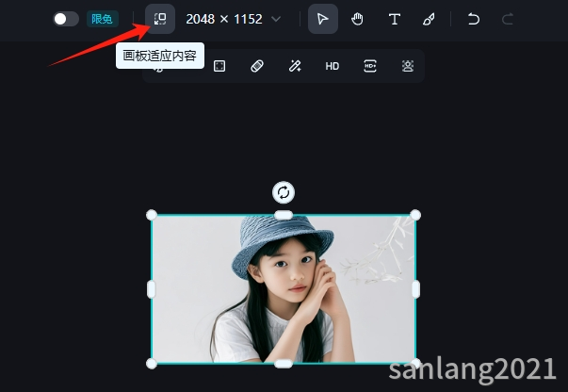Select the Text tool
The image size is (568, 392).
[x=395, y=19]
